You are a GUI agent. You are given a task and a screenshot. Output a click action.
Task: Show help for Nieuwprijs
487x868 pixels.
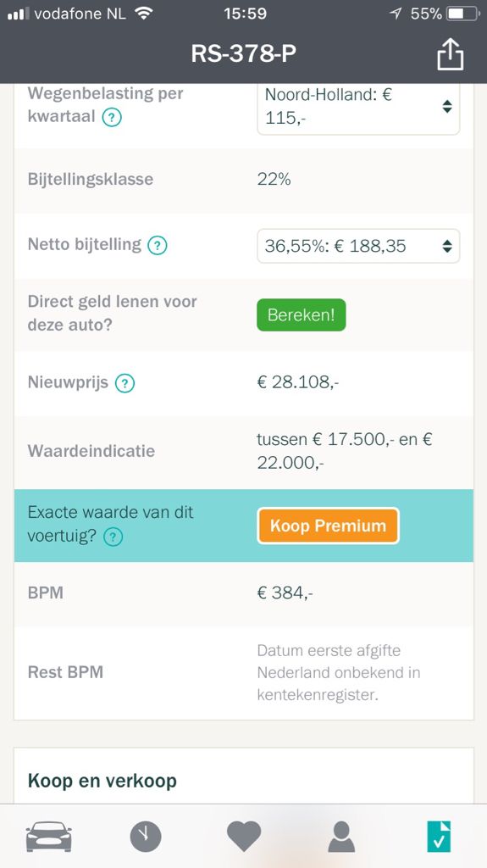pyautogui.click(x=125, y=383)
